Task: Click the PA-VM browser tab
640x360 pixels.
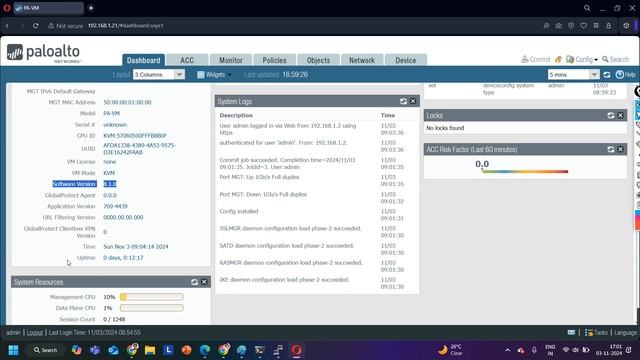Action: point(48,8)
